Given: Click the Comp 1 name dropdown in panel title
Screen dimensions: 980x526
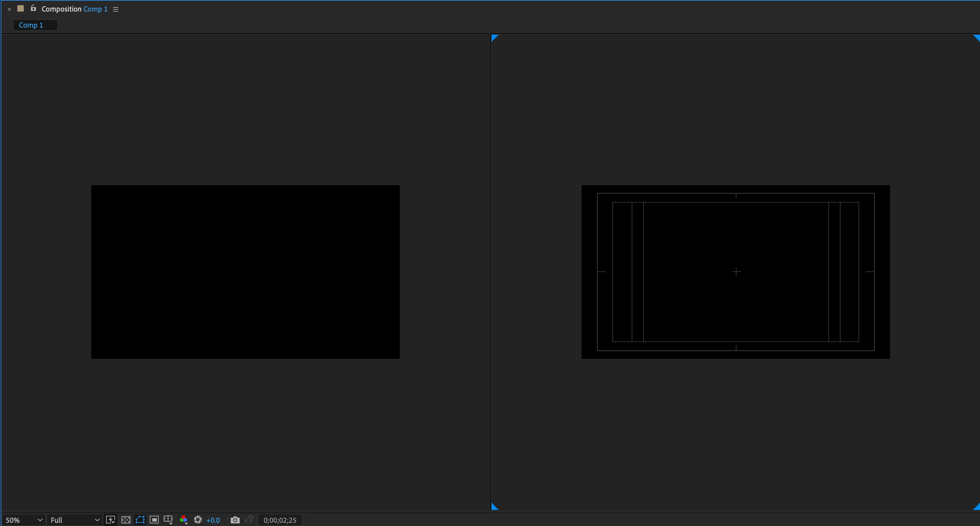Looking at the screenshot, I should pyautogui.click(x=95, y=9).
